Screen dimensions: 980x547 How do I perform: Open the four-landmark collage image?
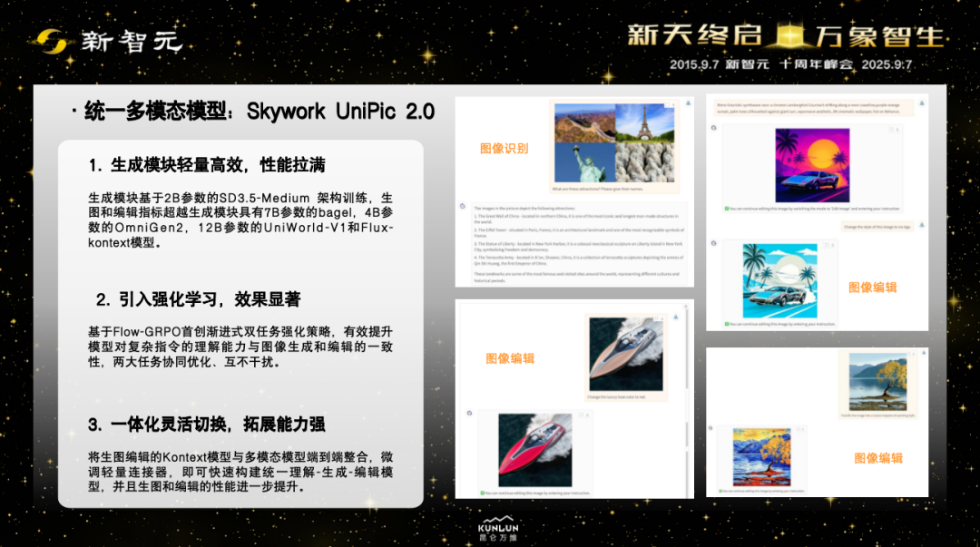614,142
